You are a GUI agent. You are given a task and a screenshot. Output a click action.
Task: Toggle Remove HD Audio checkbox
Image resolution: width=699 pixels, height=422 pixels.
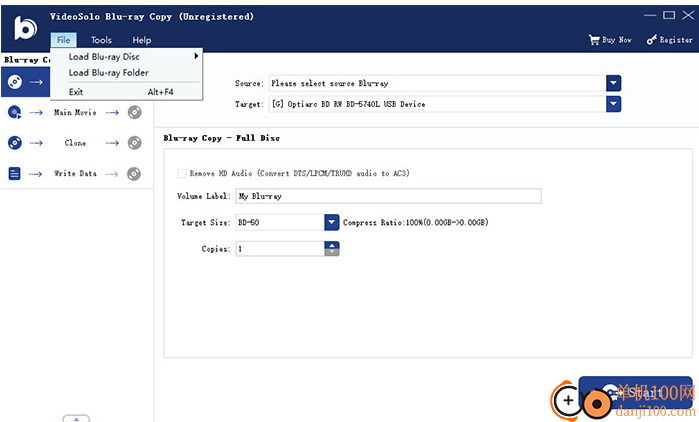point(181,173)
